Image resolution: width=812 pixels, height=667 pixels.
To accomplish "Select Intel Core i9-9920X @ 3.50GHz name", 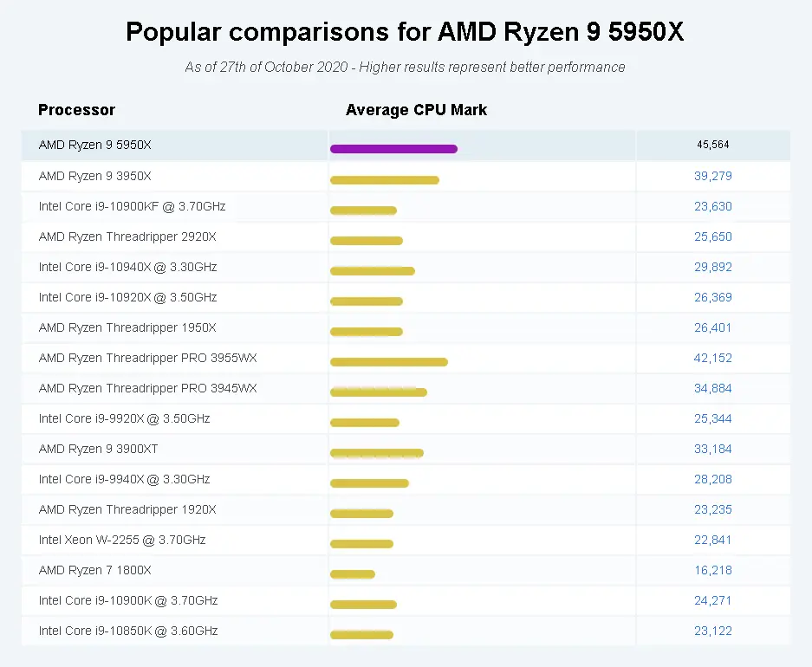I will pyautogui.click(x=124, y=418).
